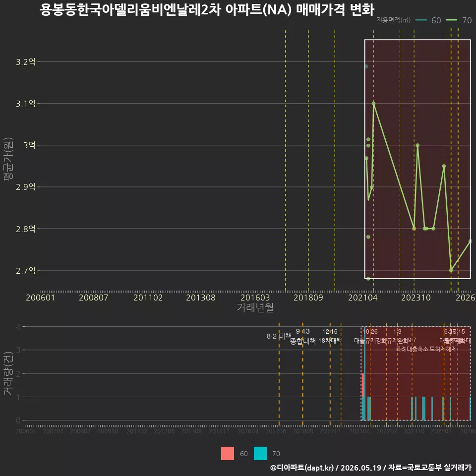Click the 3.1억 y-axis label

(25, 104)
